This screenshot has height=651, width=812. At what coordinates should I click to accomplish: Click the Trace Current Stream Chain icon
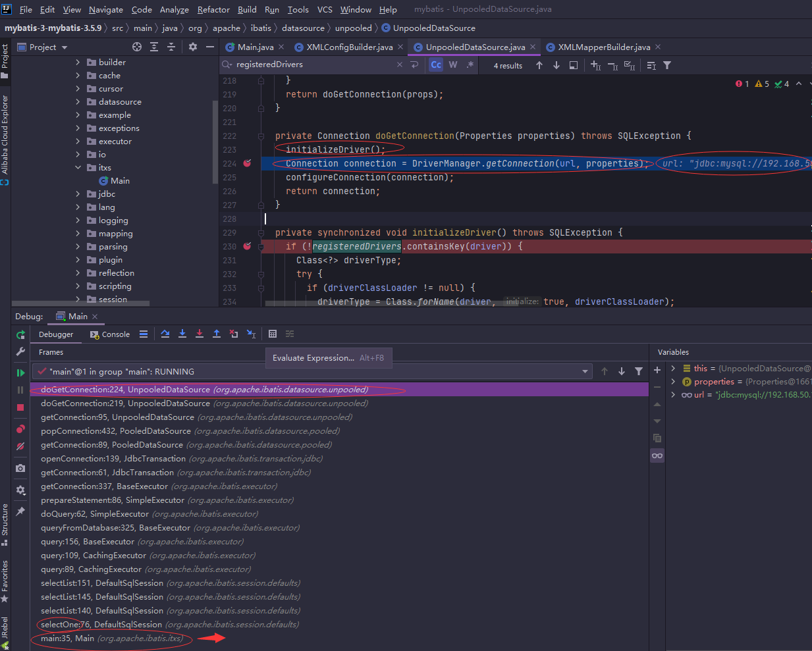pos(290,334)
